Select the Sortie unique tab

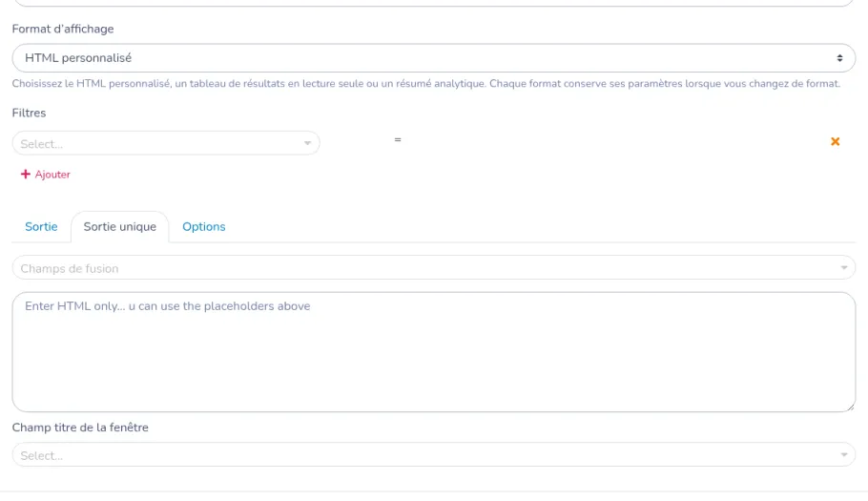pos(119,227)
